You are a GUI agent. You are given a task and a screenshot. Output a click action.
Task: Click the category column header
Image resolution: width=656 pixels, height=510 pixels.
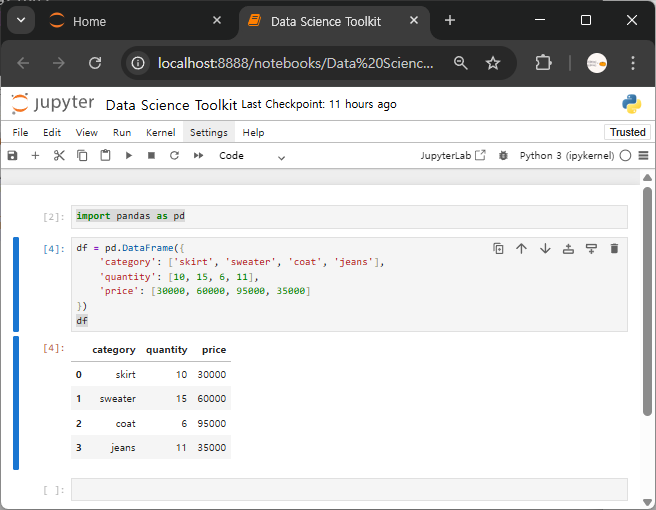pyautogui.click(x=114, y=350)
